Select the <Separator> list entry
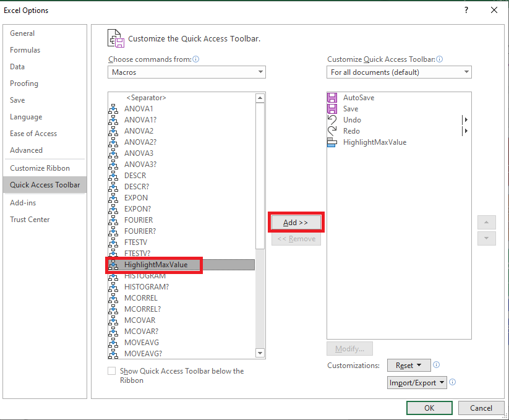This screenshot has height=420, width=509. (x=181, y=98)
